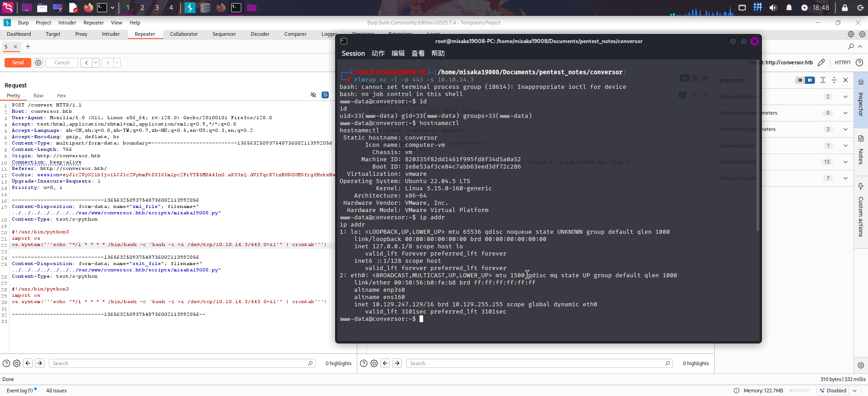Switch to workspace 2

point(142,8)
